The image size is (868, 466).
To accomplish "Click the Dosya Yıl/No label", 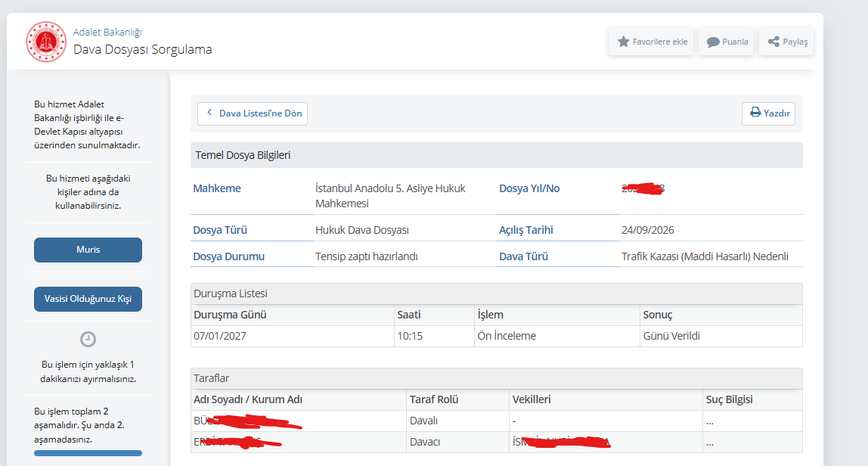I will [529, 188].
